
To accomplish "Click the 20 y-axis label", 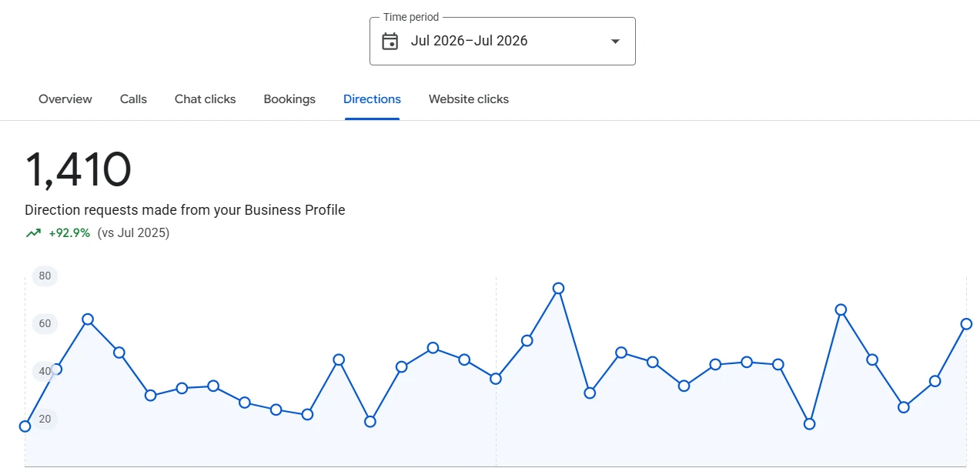I will coord(45,419).
